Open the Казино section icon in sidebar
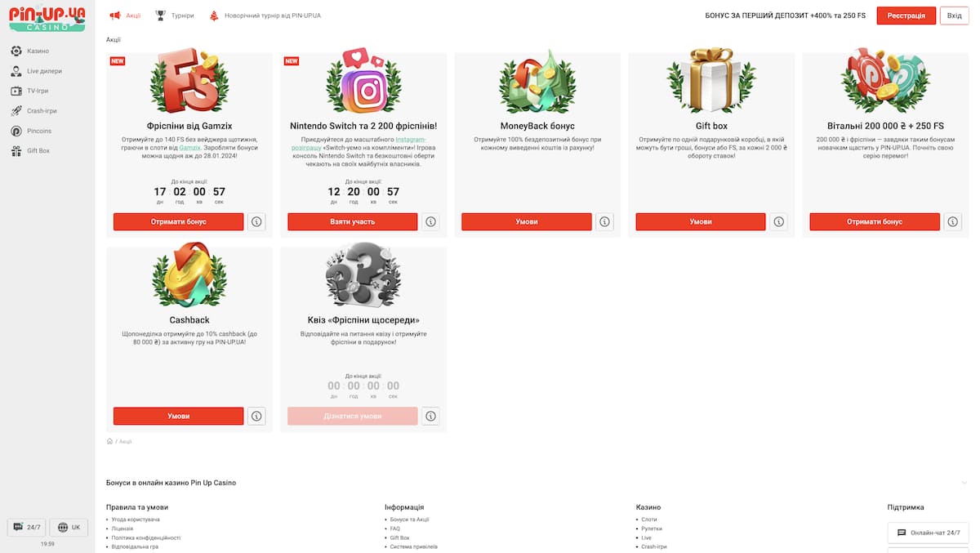Image resolution: width=980 pixels, height=553 pixels. [17, 51]
